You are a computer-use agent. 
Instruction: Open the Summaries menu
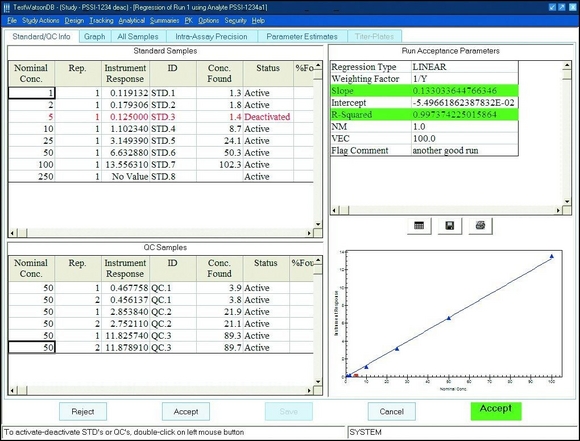[165, 21]
